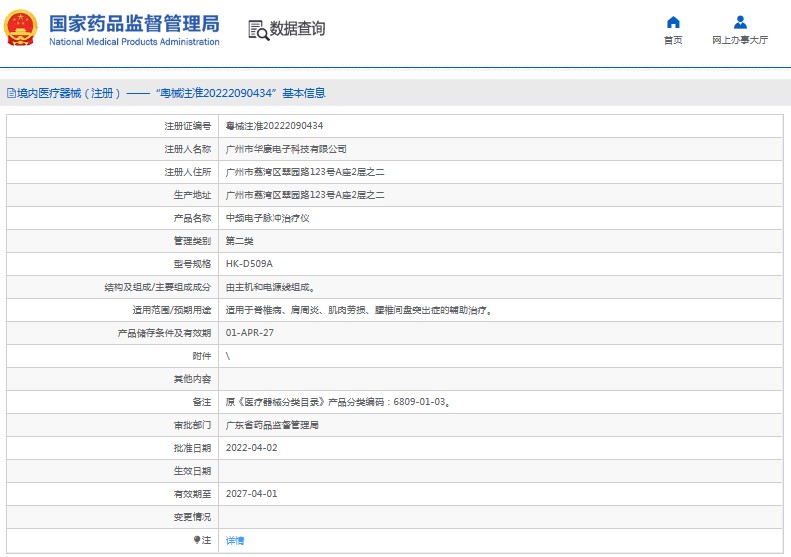
Task: Click the 网上办事大厅 label
Action: click(740, 40)
